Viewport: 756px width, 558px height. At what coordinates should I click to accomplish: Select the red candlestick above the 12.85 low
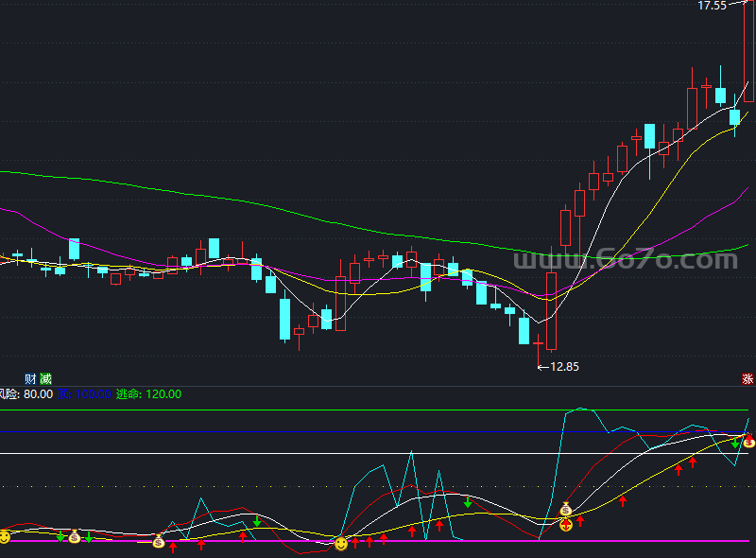click(x=552, y=310)
